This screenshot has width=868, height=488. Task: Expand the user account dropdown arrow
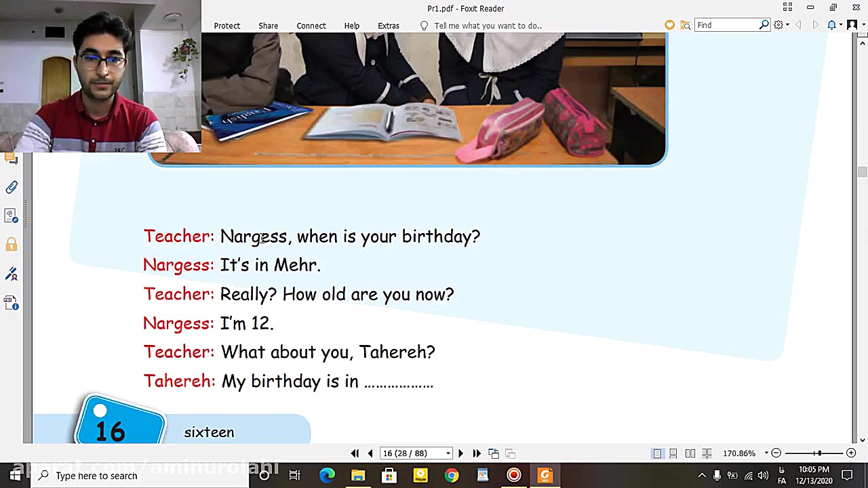pyautogui.click(x=863, y=26)
